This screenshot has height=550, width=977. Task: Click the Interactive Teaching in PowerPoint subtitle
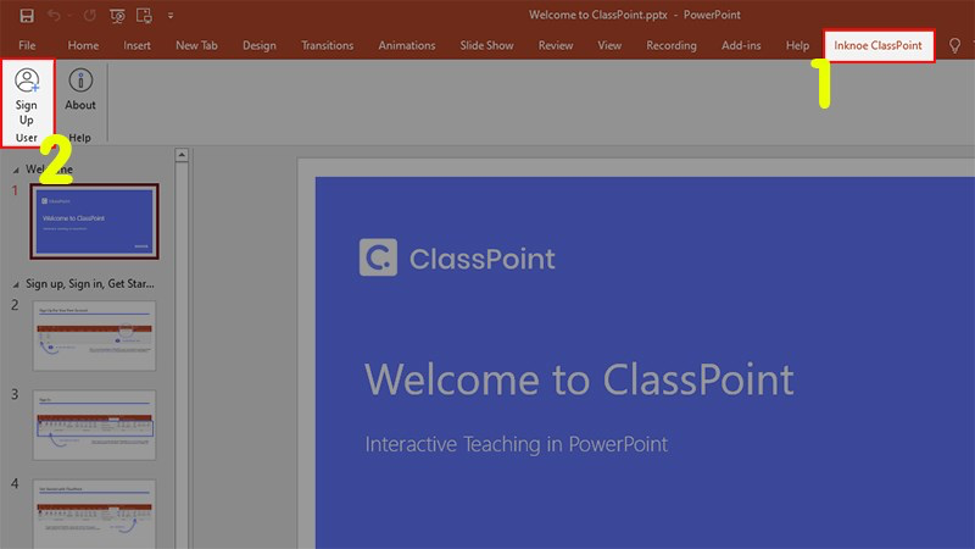tap(516, 444)
